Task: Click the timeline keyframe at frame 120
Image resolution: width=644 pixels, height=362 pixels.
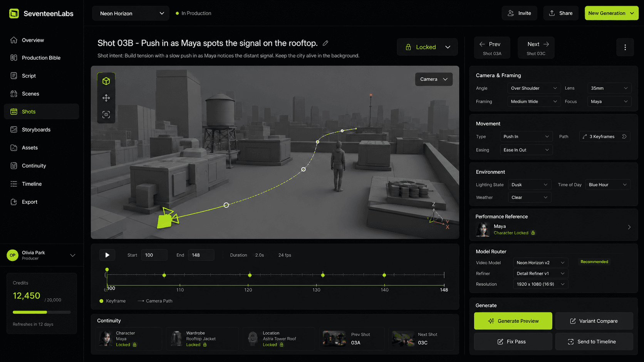Action: point(250,275)
